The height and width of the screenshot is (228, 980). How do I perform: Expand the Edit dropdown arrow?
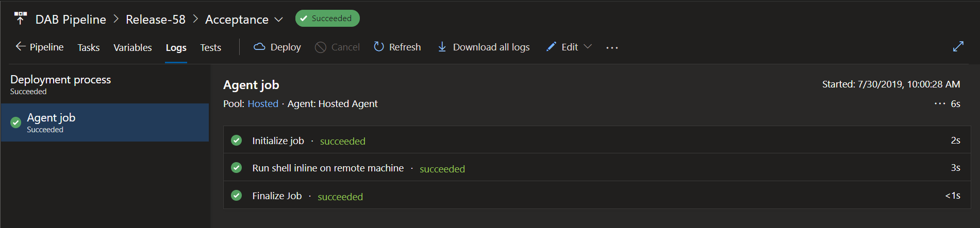588,47
